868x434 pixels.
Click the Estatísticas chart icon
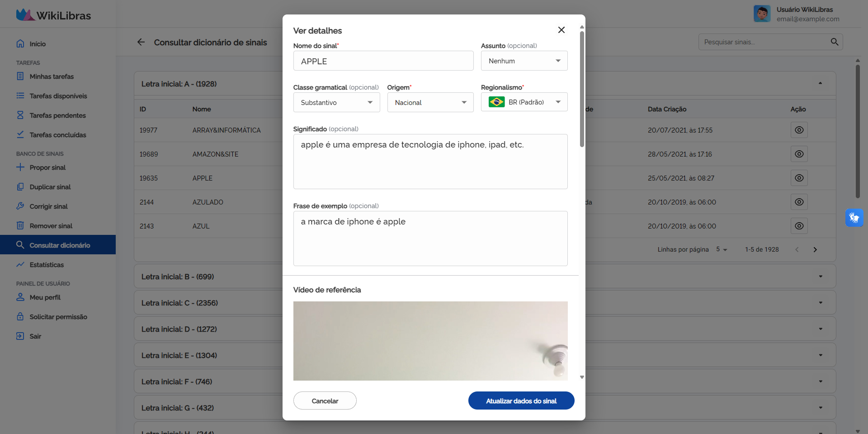point(20,264)
